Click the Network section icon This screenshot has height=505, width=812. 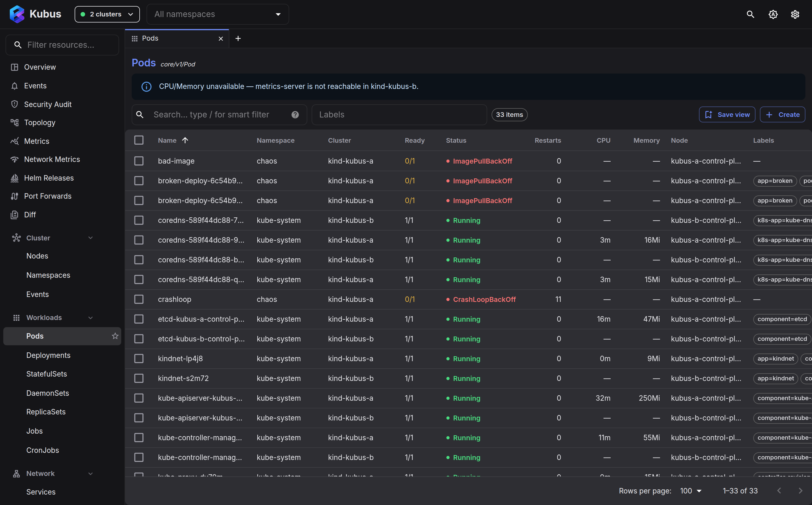[16, 474]
